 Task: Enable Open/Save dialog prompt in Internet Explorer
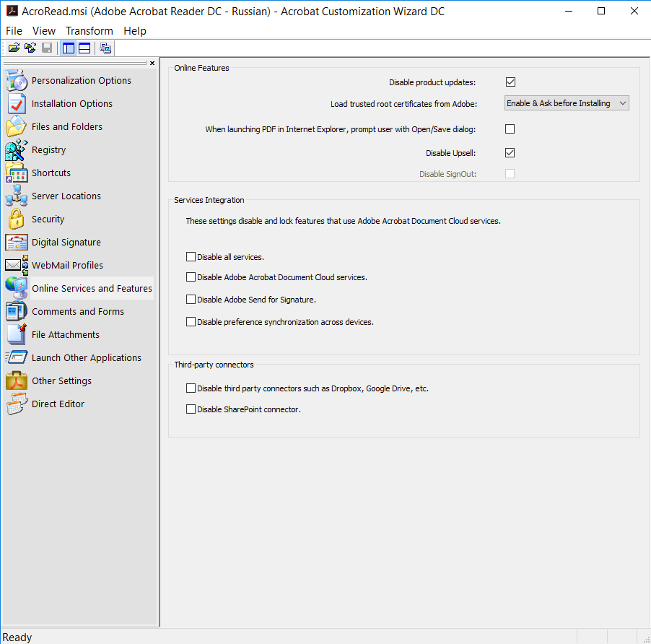(x=510, y=129)
